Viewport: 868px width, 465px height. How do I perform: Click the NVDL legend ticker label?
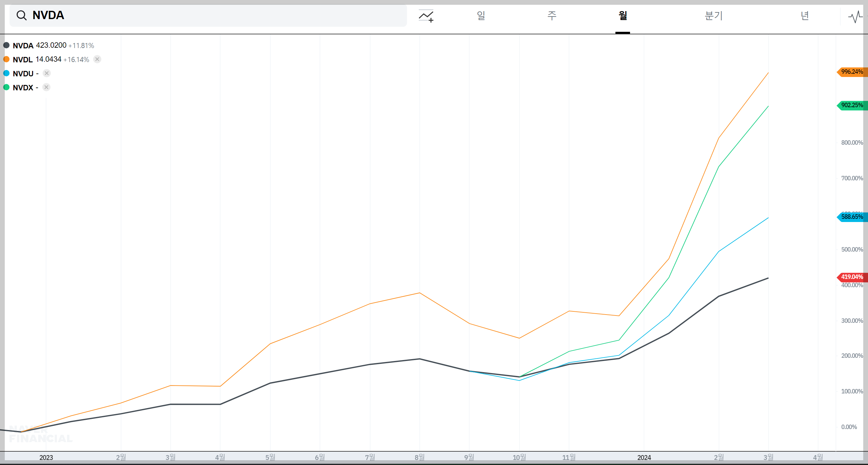(23, 60)
